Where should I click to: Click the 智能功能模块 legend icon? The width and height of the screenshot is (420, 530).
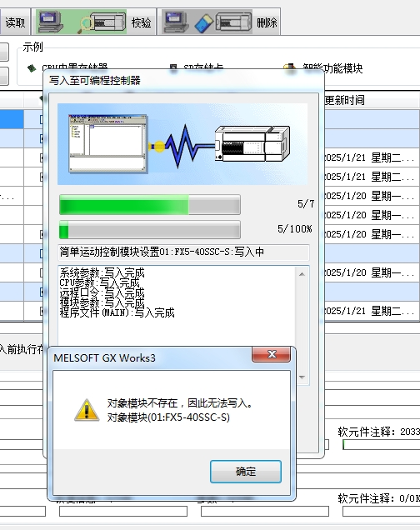click(x=290, y=67)
